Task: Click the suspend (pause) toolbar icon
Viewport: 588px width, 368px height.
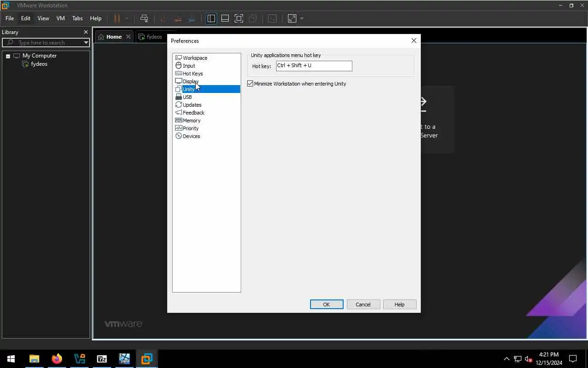Action: point(117,18)
